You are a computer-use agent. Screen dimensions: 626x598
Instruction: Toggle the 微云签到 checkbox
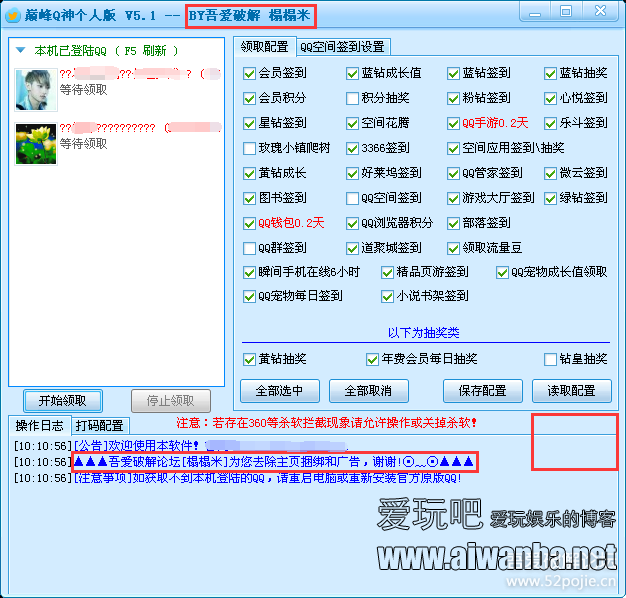[550, 173]
